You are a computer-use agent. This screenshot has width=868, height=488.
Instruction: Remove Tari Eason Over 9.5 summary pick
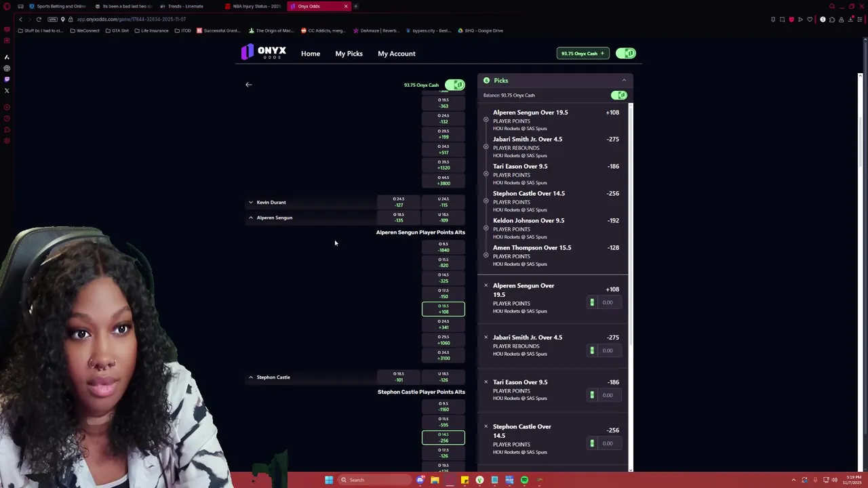tap(486, 174)
